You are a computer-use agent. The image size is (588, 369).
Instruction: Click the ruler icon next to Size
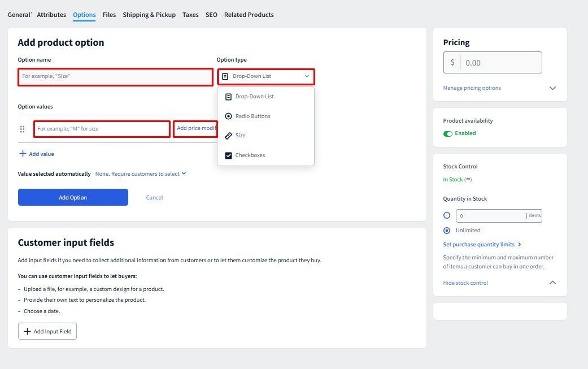[228, 136]
